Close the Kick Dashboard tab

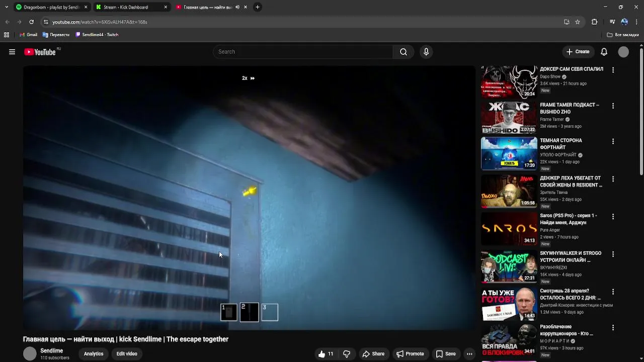click(x=166, y=7)
